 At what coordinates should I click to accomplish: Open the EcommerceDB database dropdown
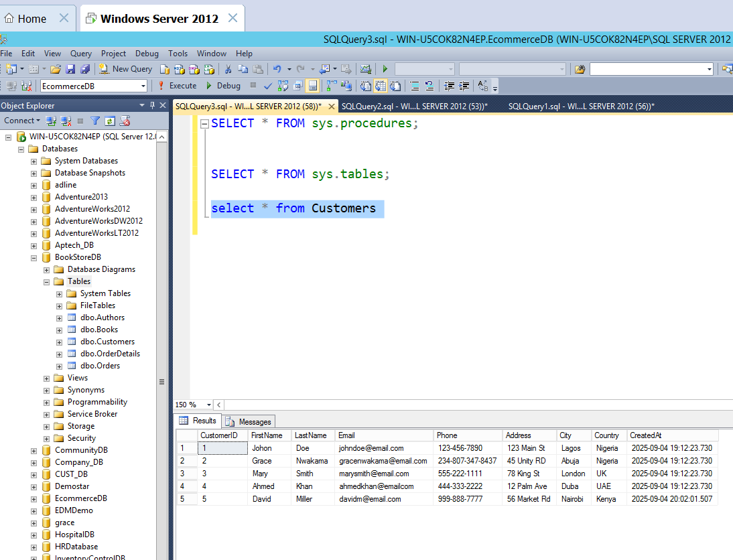143,86
